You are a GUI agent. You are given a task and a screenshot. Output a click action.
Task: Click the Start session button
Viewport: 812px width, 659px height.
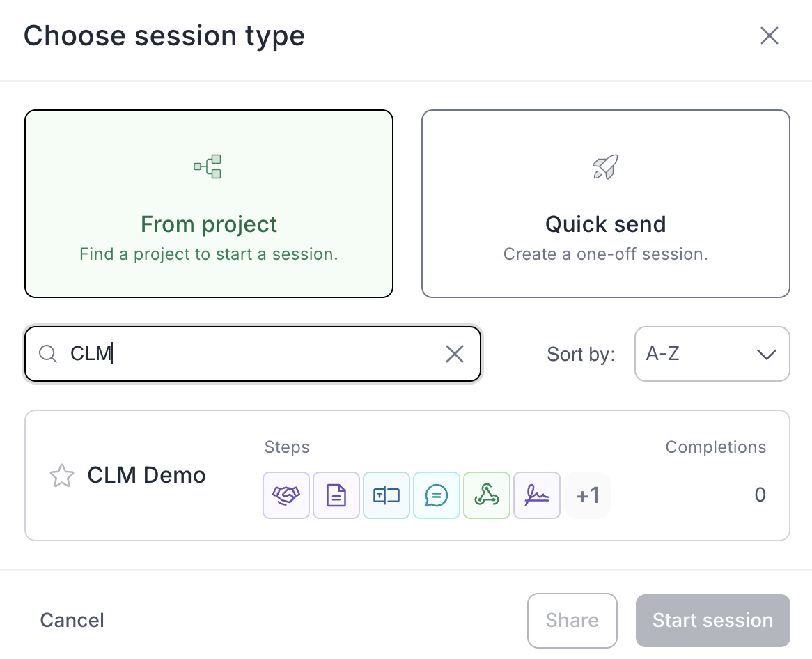(x=712, y=620)
